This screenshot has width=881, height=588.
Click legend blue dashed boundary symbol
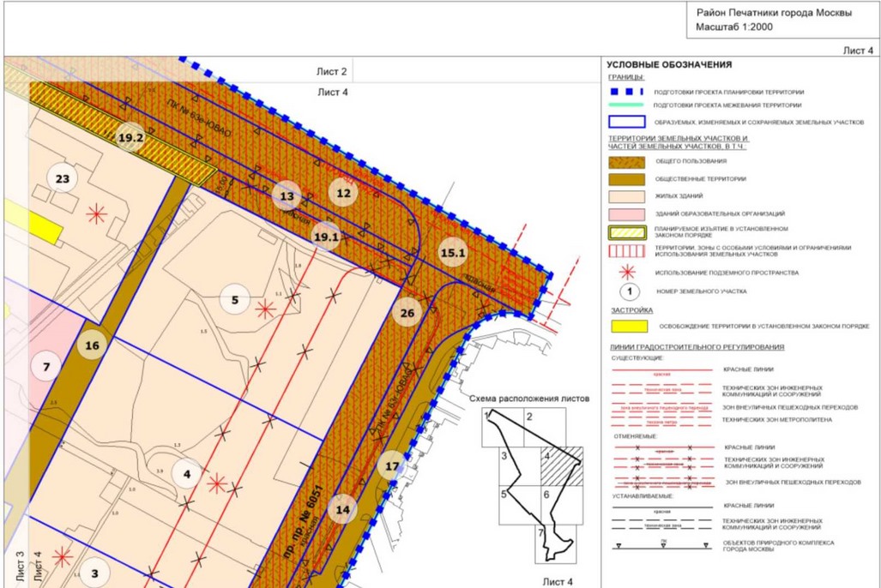pos(626,92)
